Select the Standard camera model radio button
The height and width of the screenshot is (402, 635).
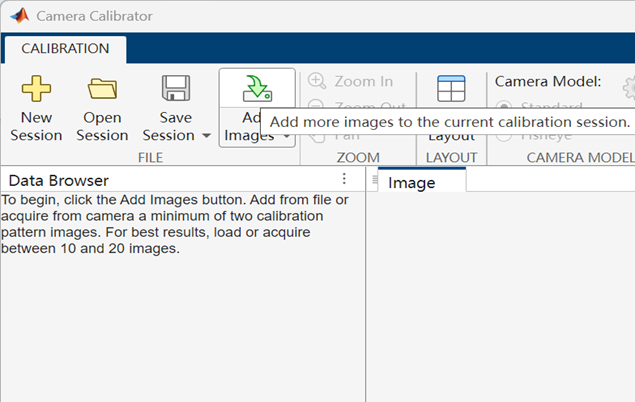tap(504, 106)
